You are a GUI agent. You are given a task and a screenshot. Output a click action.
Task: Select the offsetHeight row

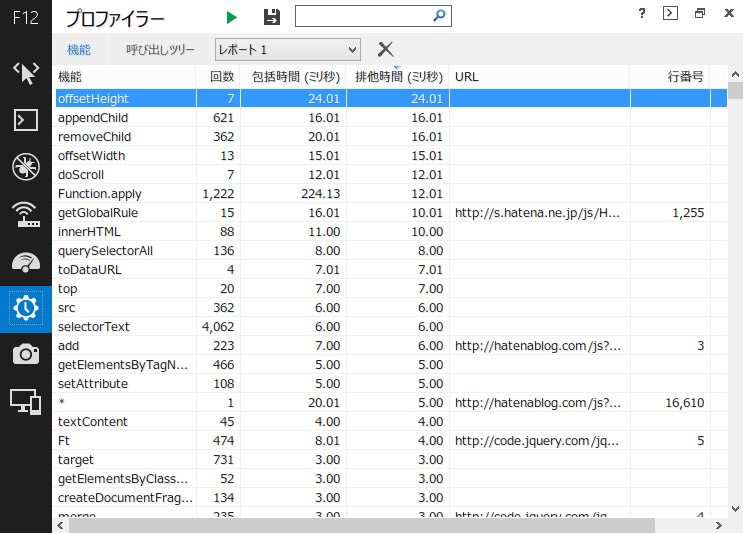pos(391,99)
